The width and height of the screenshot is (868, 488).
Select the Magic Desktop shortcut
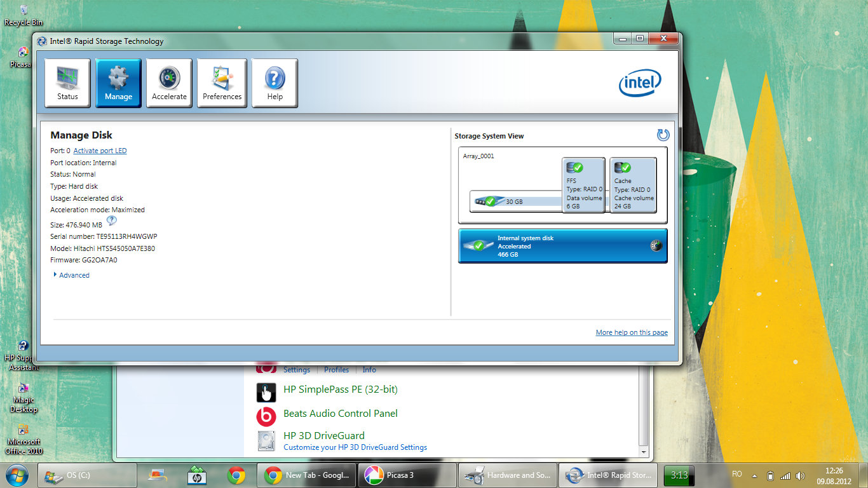click(x=24, y=398)
